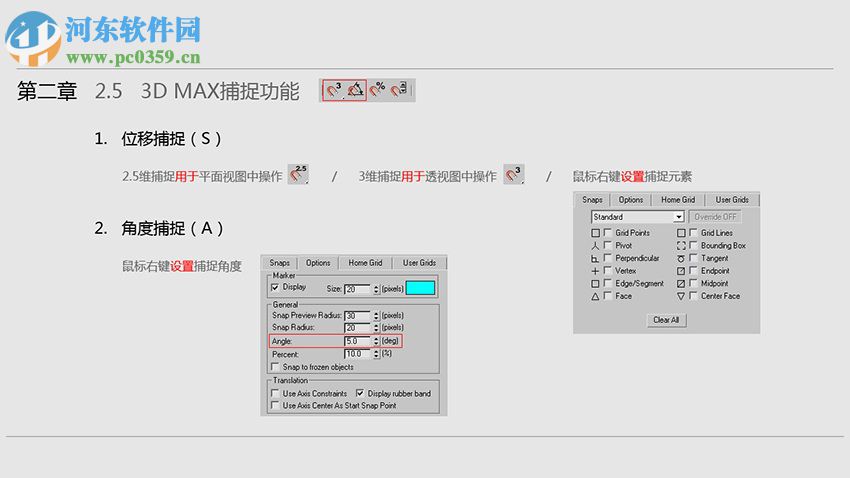
Task: Click the Snap Radius input field
Action: pos(358,327)
